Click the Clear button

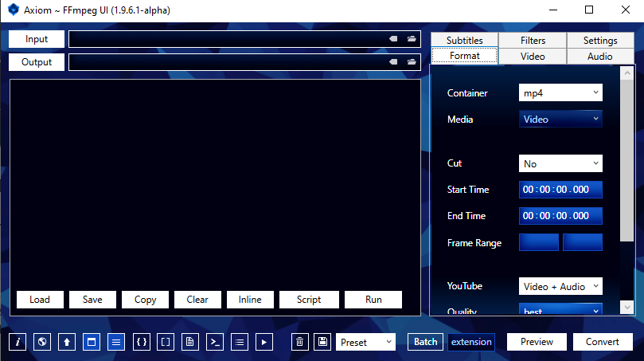(x=197, y=300)
